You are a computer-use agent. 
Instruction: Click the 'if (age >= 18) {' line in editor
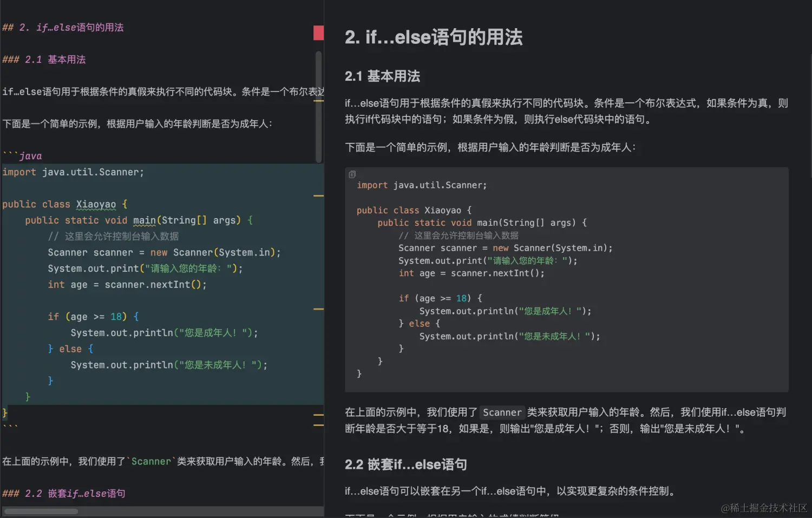tap(94, 317)
